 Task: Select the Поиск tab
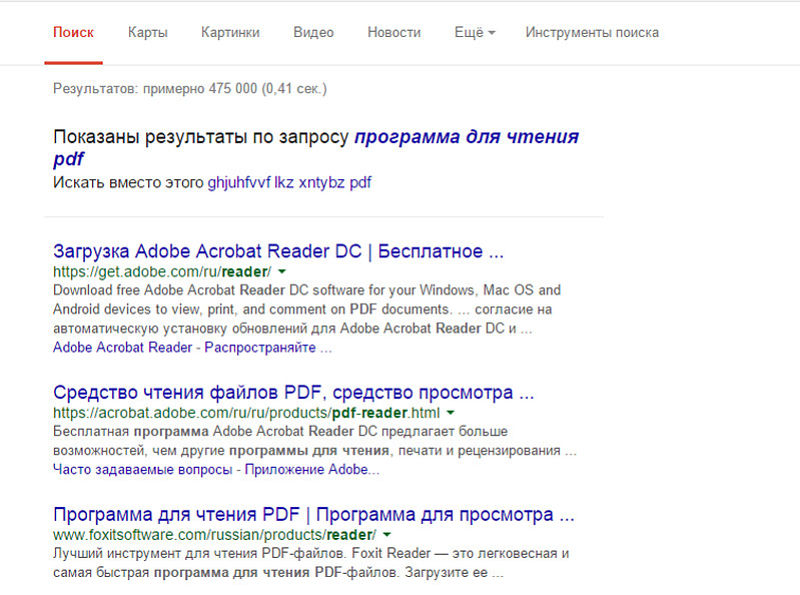coord(73,33)
